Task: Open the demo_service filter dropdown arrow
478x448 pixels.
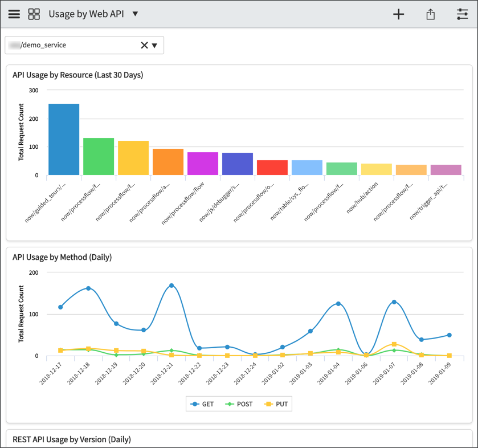Action: (x=155, y=45)
